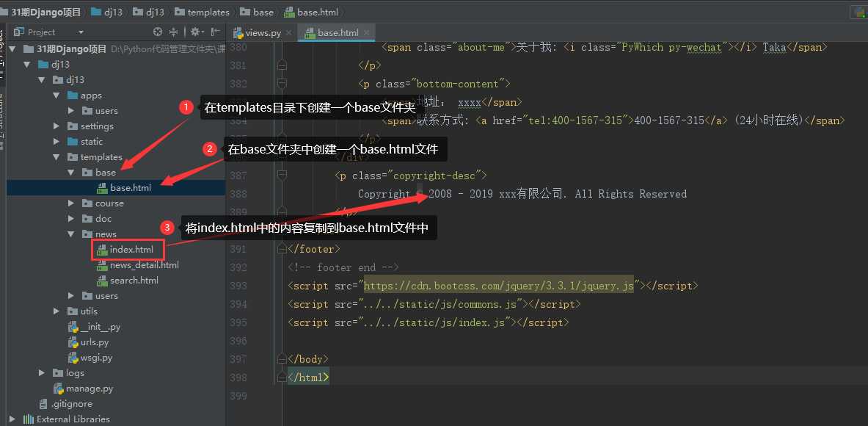The width and height of the screenshot is (868, 426).
Task: Expand the settings folder arrow
Action: click(56, 126)
